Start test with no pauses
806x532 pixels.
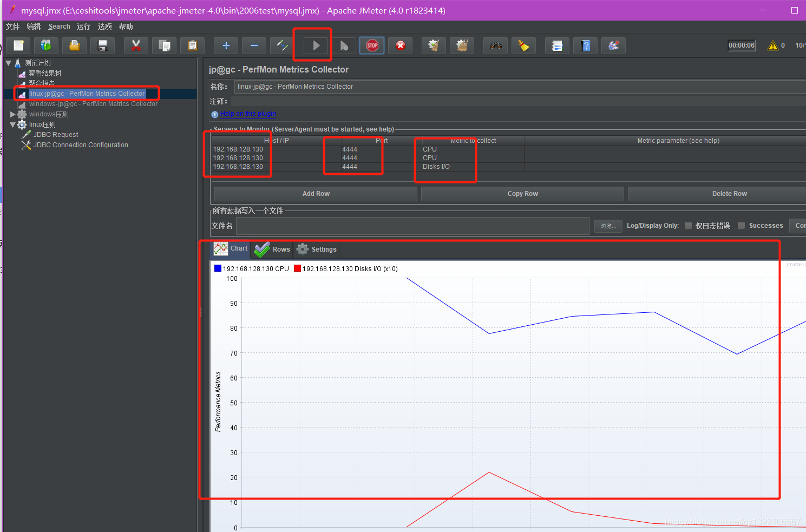coord(344,45)
